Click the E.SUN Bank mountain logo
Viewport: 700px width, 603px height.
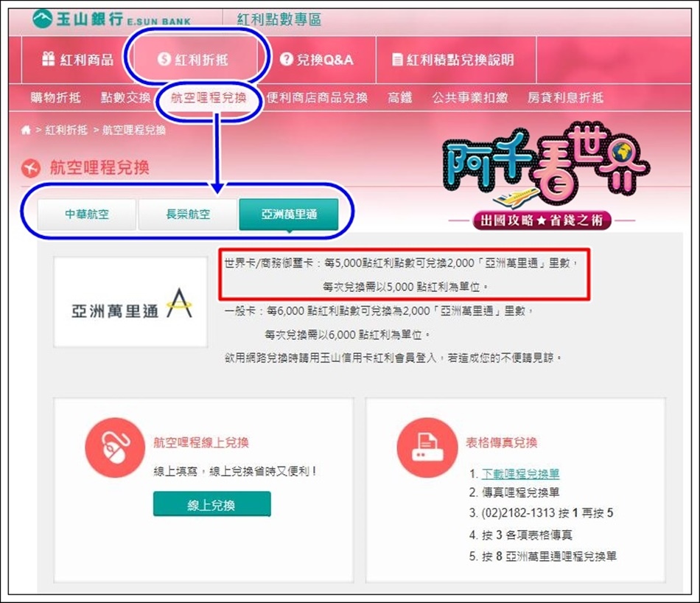43,20
